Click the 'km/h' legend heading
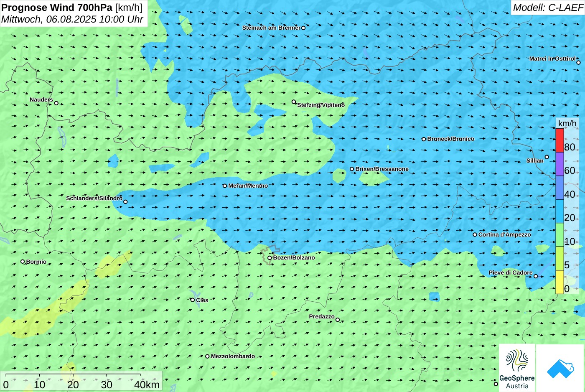The height and width of the screenshot is (392, 585). point(567,123)
